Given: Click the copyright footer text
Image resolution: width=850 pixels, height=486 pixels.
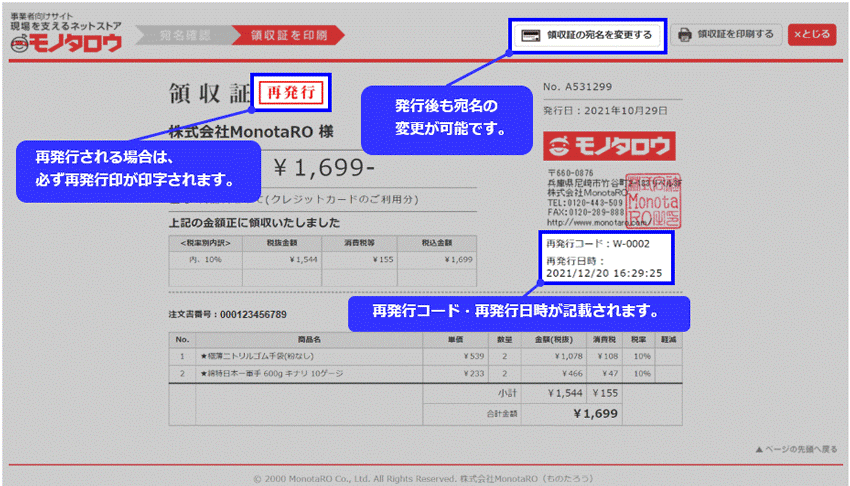Looking at the screenshot, I should (x=423, y=479).
